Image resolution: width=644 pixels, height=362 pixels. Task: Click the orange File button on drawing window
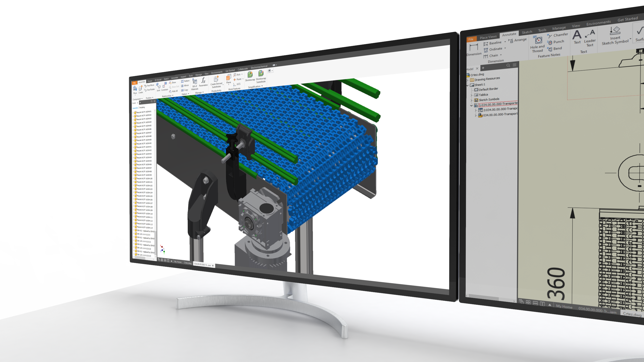click(x=471, y=39)
